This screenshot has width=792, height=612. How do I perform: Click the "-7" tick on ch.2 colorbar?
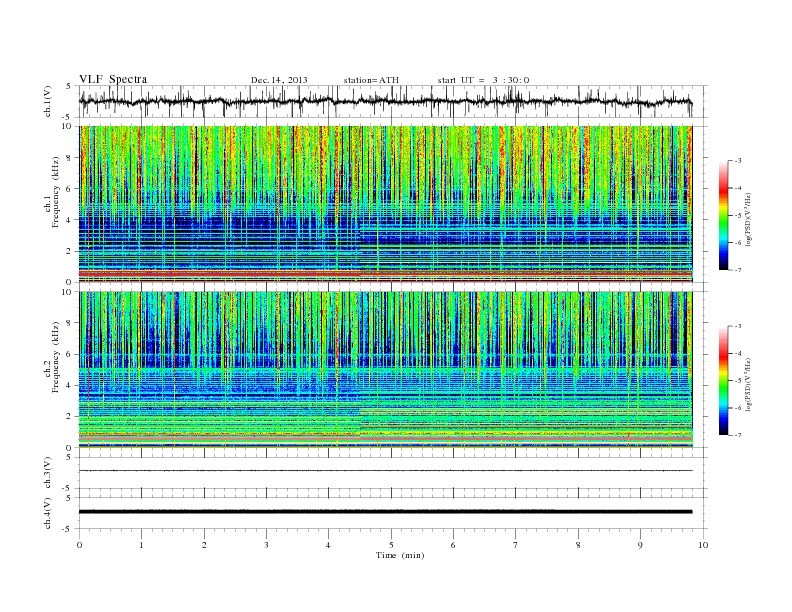click(x=738, y=435)
